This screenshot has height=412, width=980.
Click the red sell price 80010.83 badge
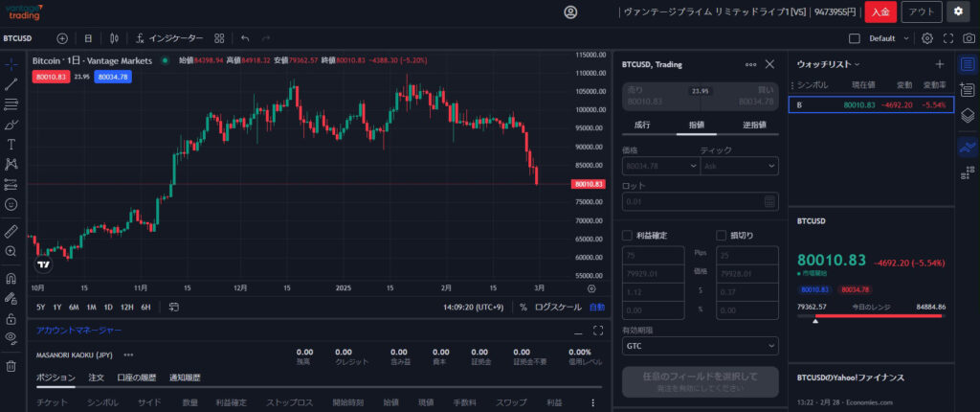tap(50, 77)
